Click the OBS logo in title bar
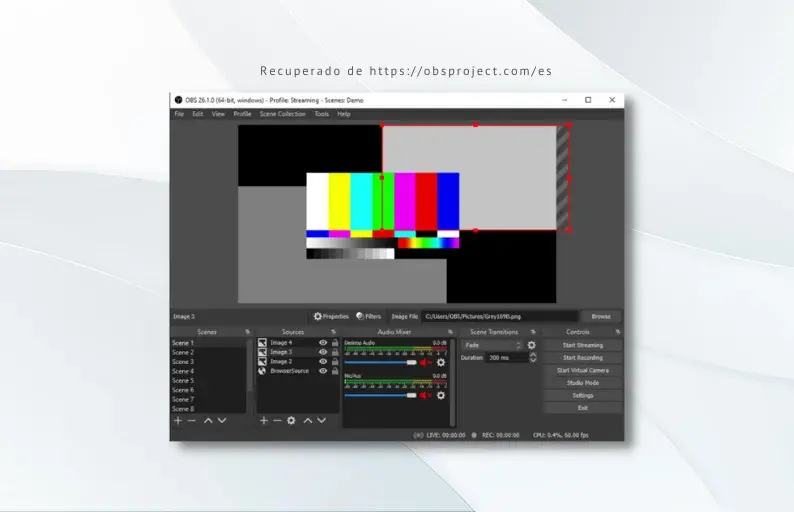 178,100
